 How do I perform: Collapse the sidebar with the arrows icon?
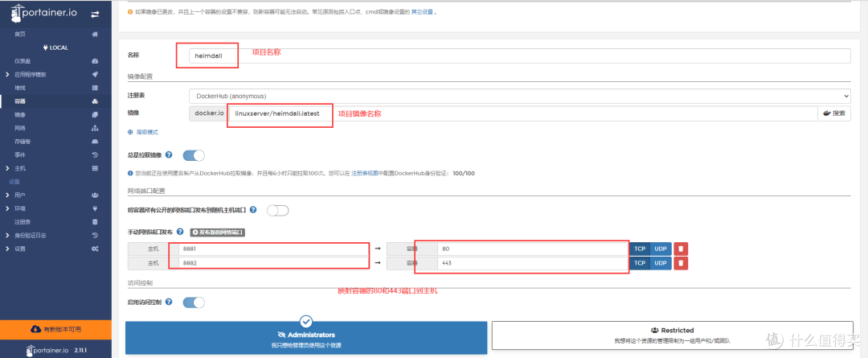tap(95, 14)
